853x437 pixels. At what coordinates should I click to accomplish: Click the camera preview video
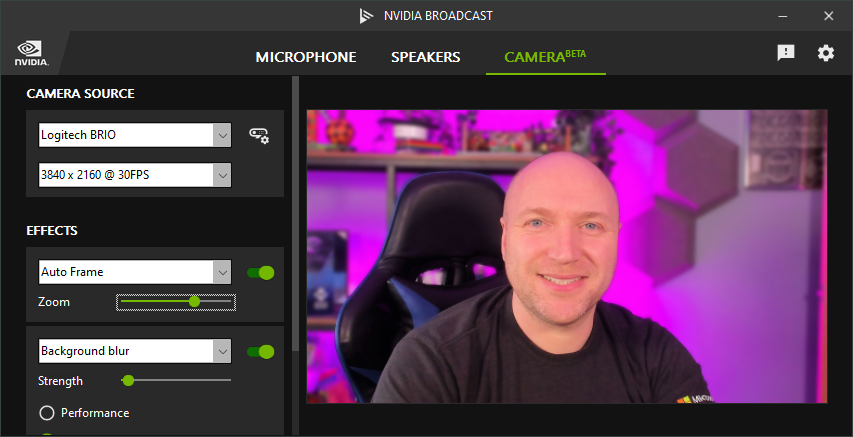point(567,256)
